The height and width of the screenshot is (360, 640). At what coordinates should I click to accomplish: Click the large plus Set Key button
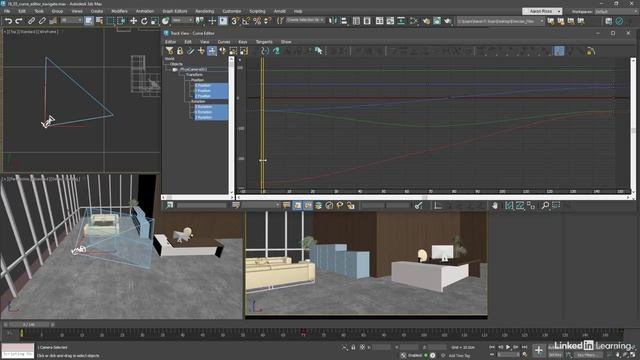[538, 350]
